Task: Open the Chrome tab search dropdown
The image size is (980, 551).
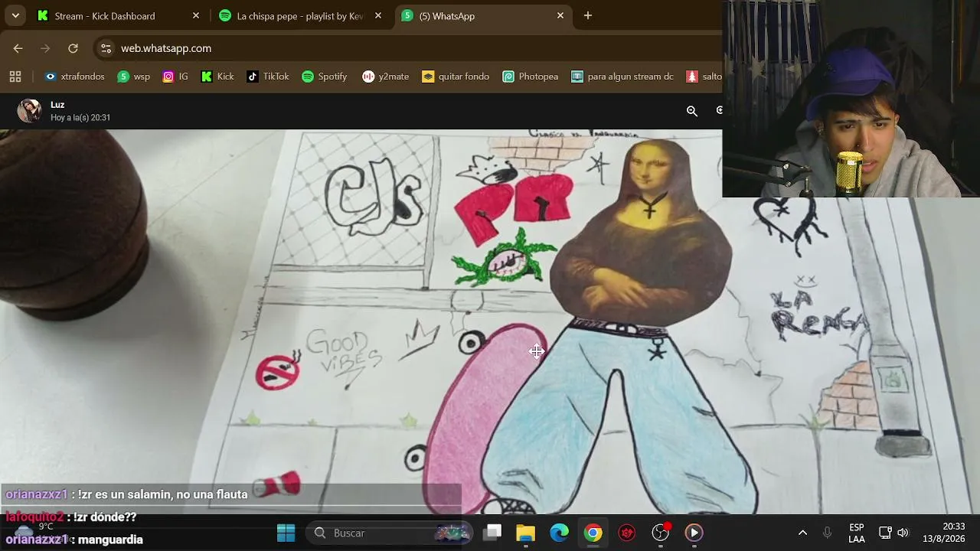Action: tap(15, 15)
